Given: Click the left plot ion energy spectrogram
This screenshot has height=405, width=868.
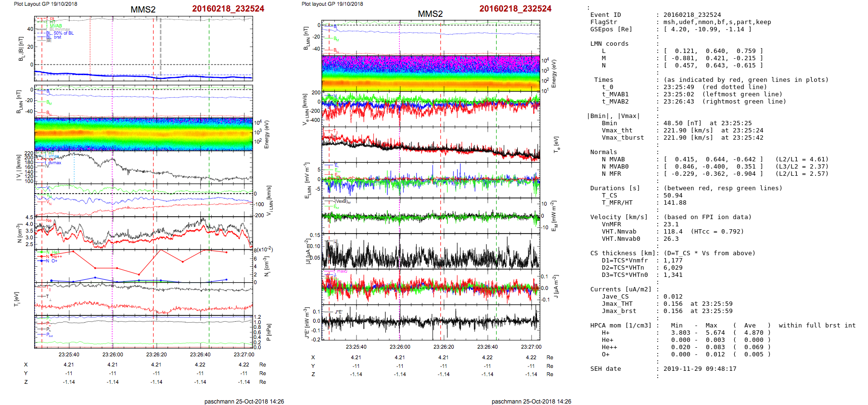Looking at the screenshot, I should (143, 134).
